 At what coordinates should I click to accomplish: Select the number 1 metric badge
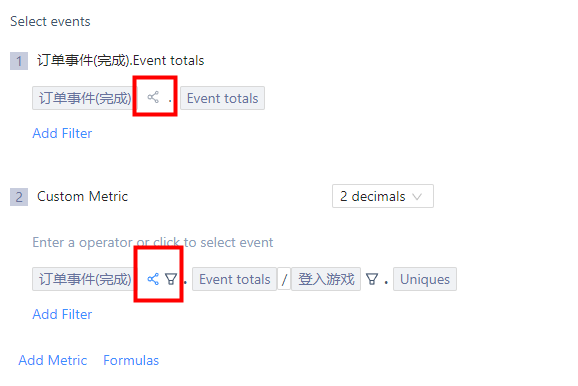pos(19,61)
